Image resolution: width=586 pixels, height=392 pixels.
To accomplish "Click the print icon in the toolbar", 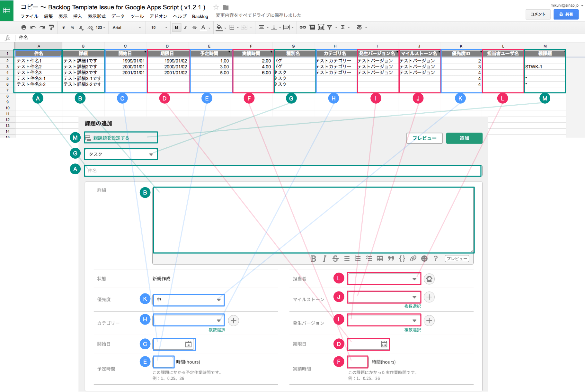I will 24,28.
